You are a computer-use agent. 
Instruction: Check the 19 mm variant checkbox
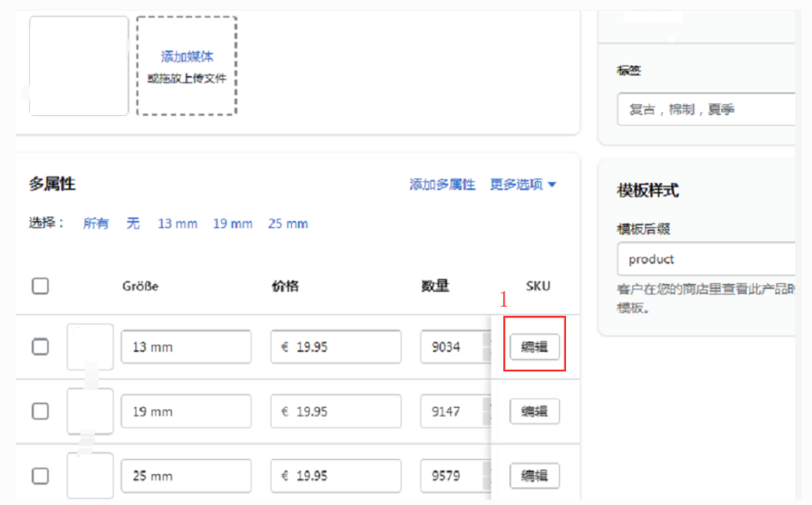click(x=41, y=411)
